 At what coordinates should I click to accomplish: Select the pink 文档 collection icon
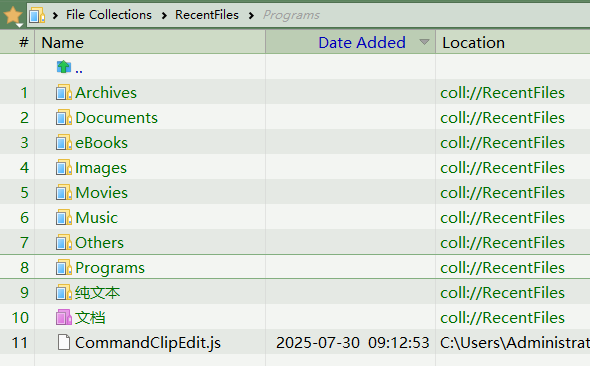click(64, 317)
